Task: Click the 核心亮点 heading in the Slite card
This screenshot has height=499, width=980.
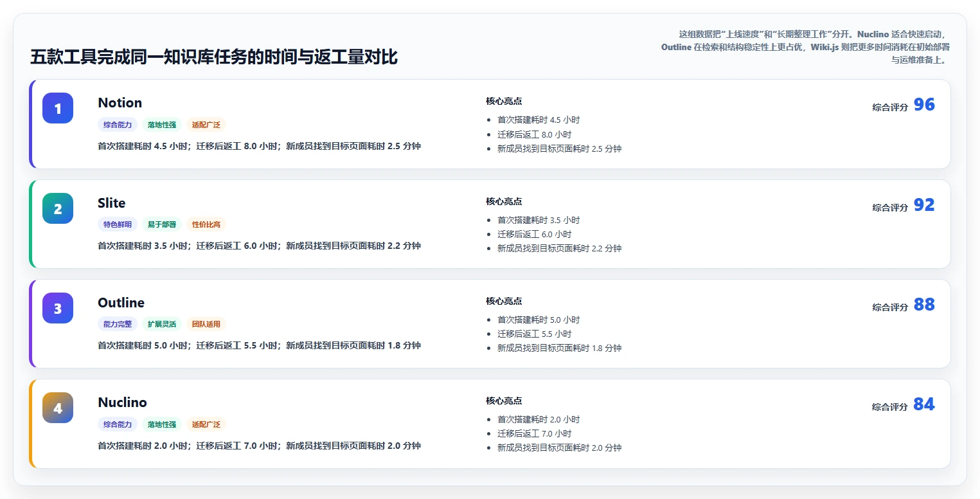Action: [504, 201]
